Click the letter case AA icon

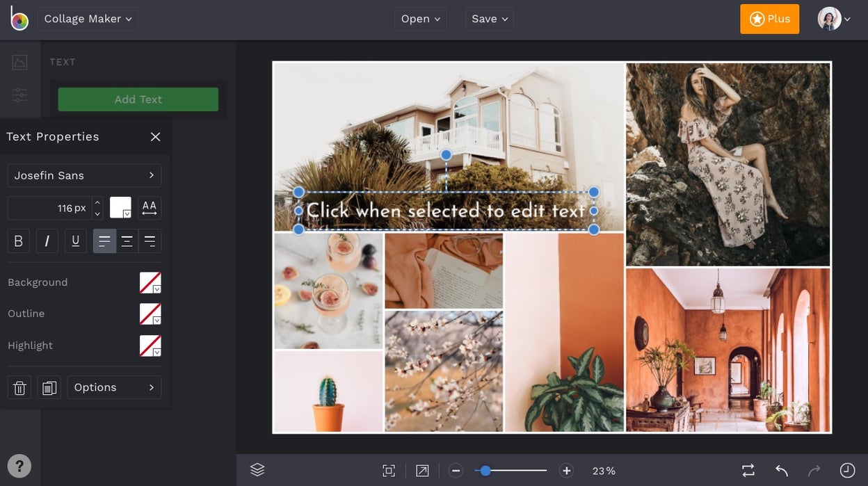149,207
